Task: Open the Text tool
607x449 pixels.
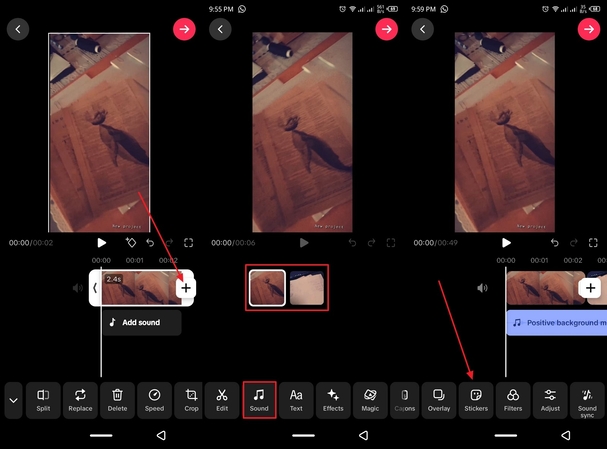Action: click(x=296, y=400)
